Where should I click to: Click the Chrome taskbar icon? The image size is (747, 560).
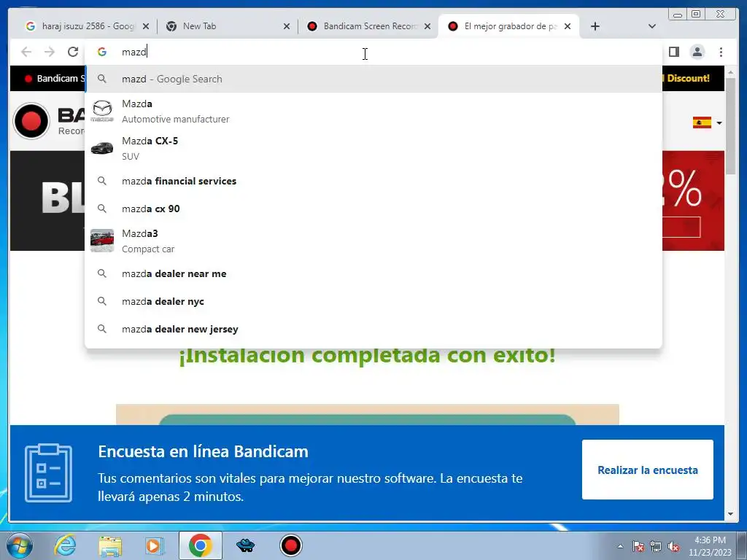(200, 545)
